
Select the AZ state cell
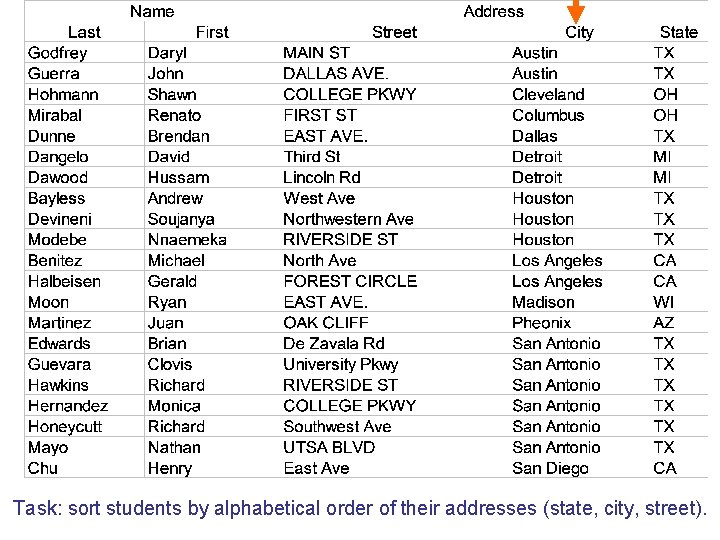pyautogui.click(x=664, y=323)
